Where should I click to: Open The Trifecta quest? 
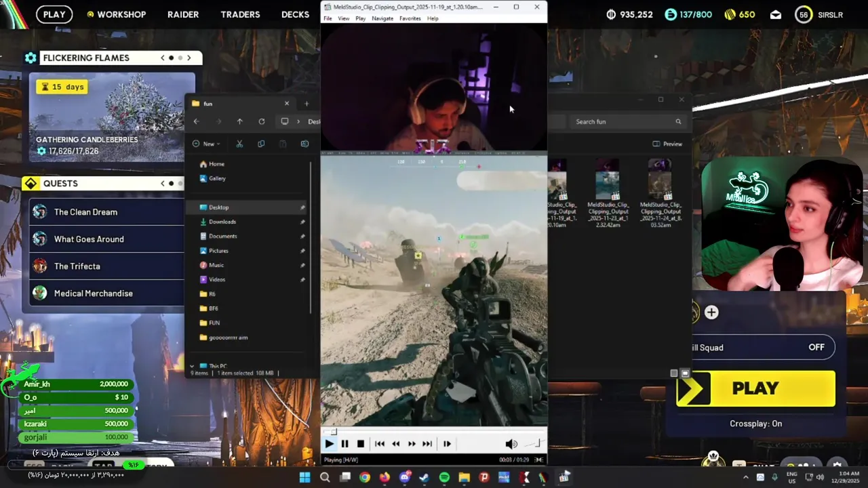tap(106, 266)
